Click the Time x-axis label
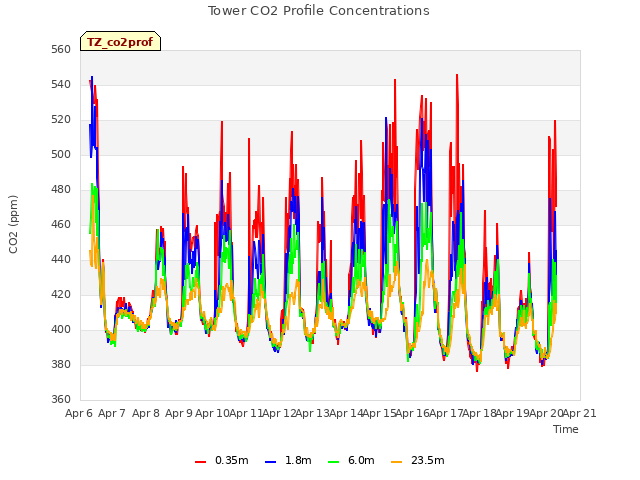 tap(566, 429)
